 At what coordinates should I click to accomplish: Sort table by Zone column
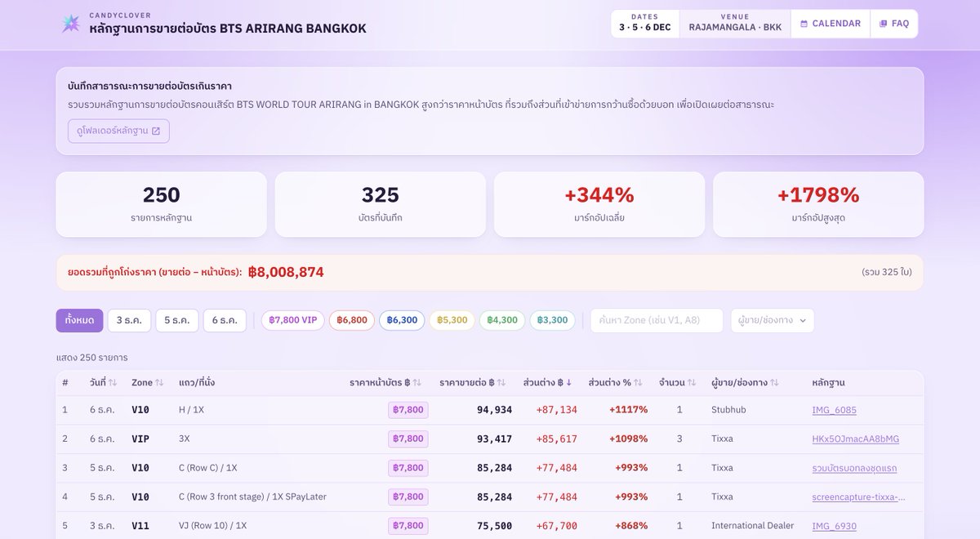148,382
